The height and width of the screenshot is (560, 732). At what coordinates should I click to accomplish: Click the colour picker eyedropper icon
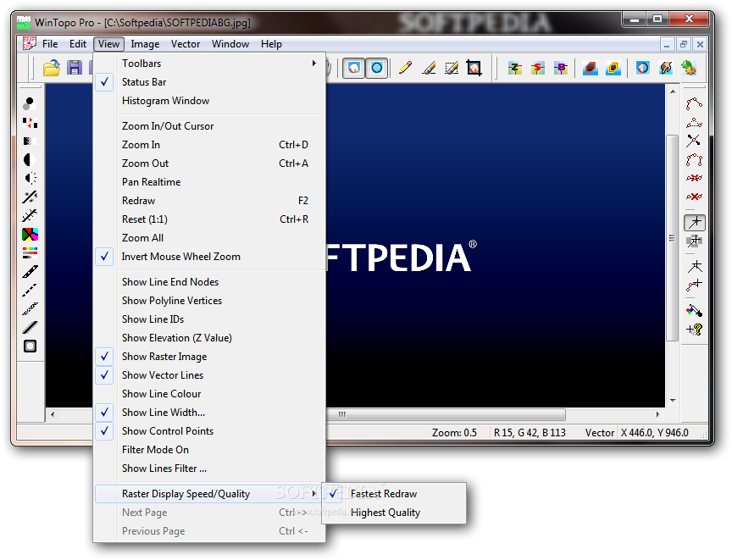(x=694, y=310)
